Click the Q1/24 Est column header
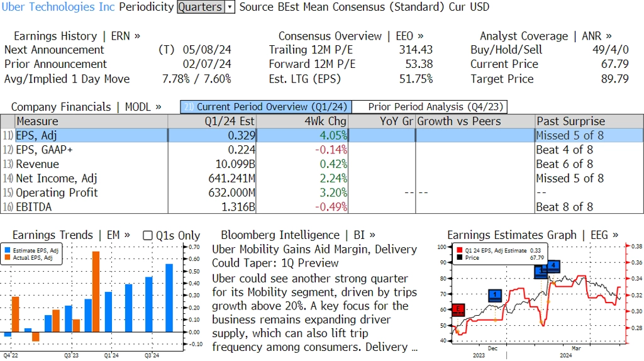The height and width of the screenshot is (361, 644). click(x=212, y=121)
